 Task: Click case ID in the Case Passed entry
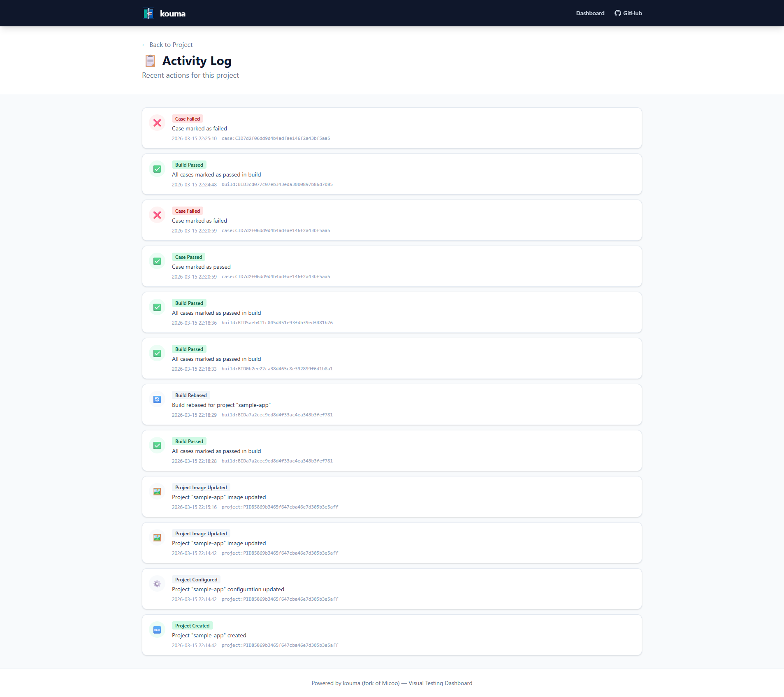(x=276, y=277)
